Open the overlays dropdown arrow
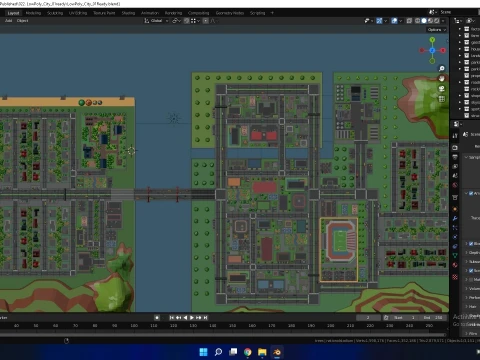 tap(400, 21)
